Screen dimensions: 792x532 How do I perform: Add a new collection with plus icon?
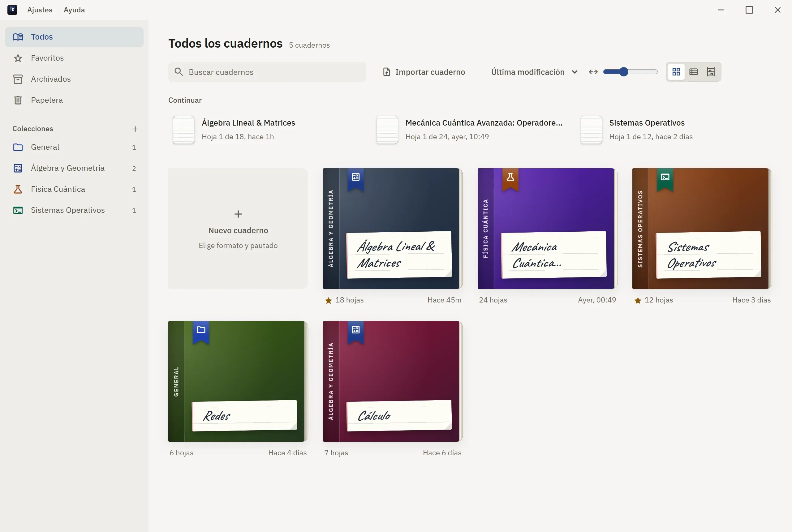tap(135, 129)
